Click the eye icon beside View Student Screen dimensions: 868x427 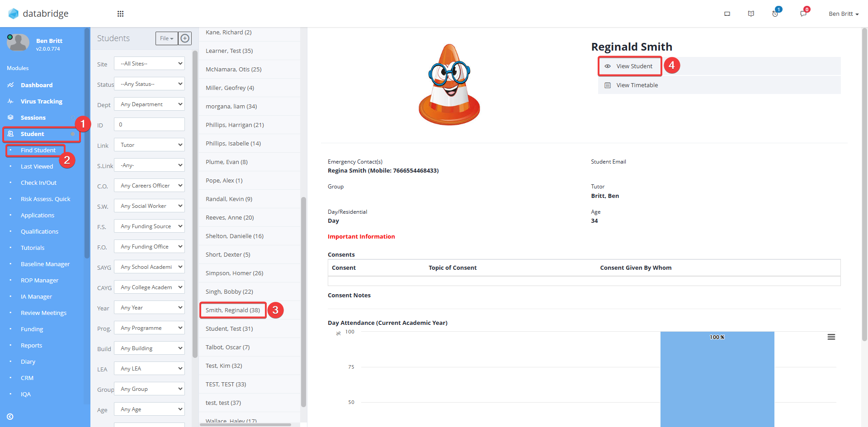tap(608, 66)
